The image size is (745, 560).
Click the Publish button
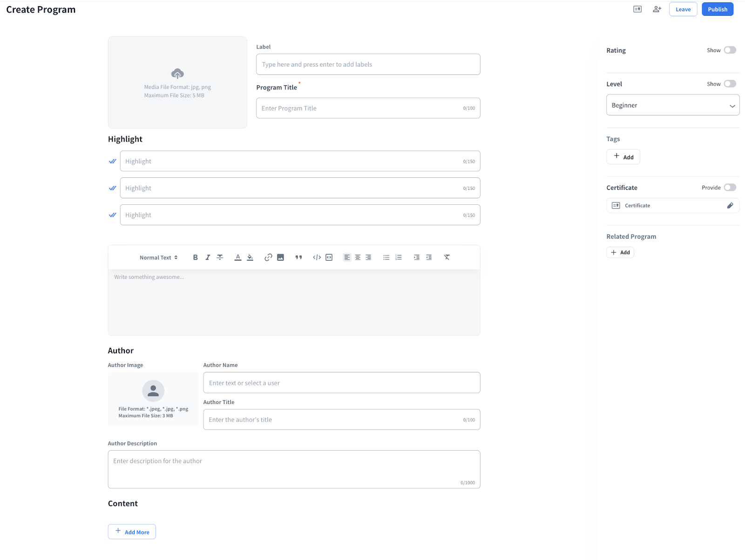[717, 9]
